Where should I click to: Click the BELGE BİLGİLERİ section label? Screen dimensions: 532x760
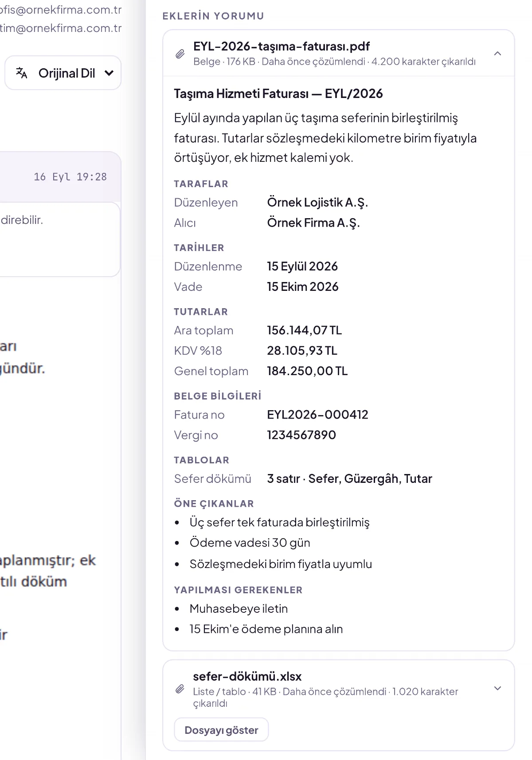(218, 396)
